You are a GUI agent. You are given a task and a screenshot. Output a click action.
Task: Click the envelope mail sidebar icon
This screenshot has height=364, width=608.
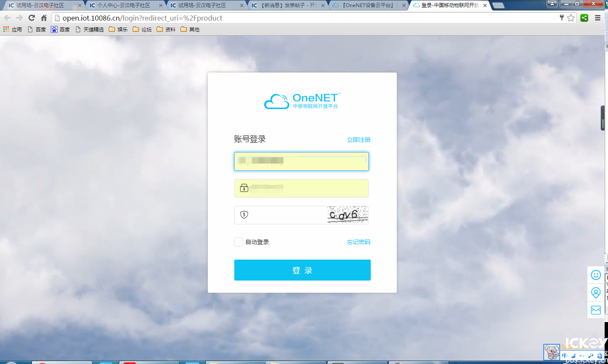[x=595, y=310]
